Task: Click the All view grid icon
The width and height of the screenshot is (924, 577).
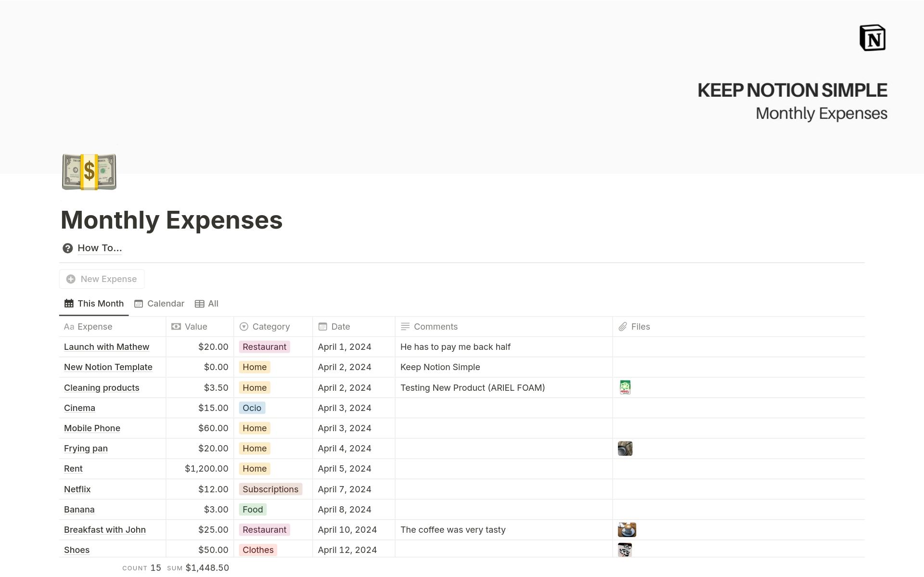Action: point(199,303)
